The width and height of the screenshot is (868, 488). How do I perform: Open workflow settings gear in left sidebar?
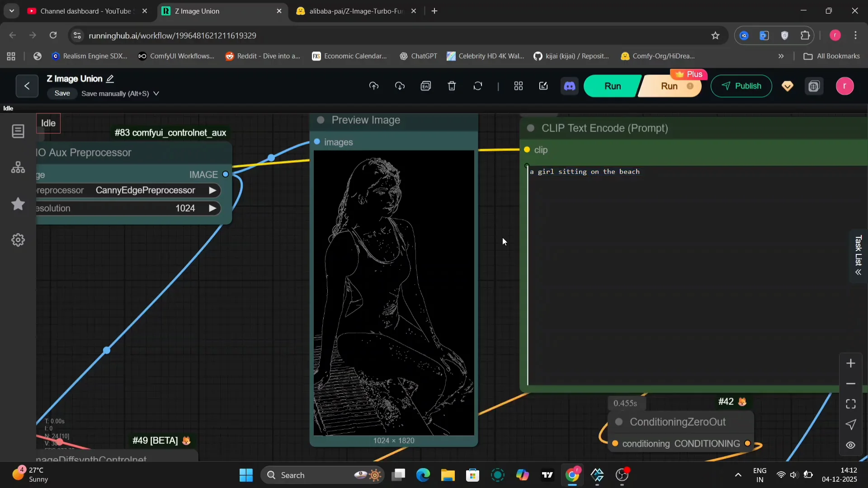[18, 240]
